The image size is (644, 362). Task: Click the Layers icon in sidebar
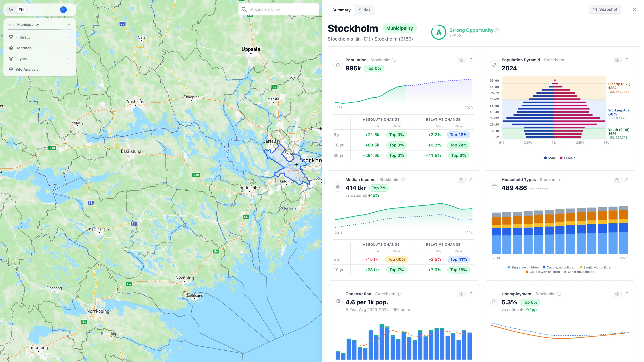point(11,58)
